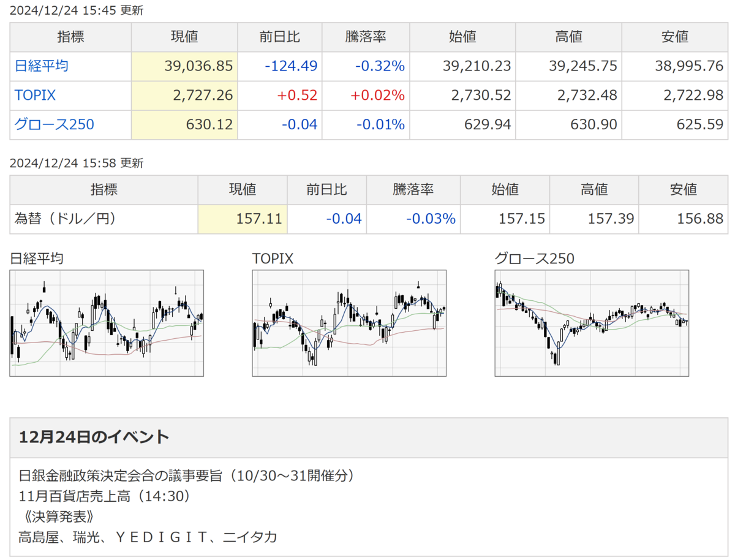The height and width of the screenshot is (560, 735).
Task: Click the グロース250 opening price 629.94
Action: pos(487,125)
